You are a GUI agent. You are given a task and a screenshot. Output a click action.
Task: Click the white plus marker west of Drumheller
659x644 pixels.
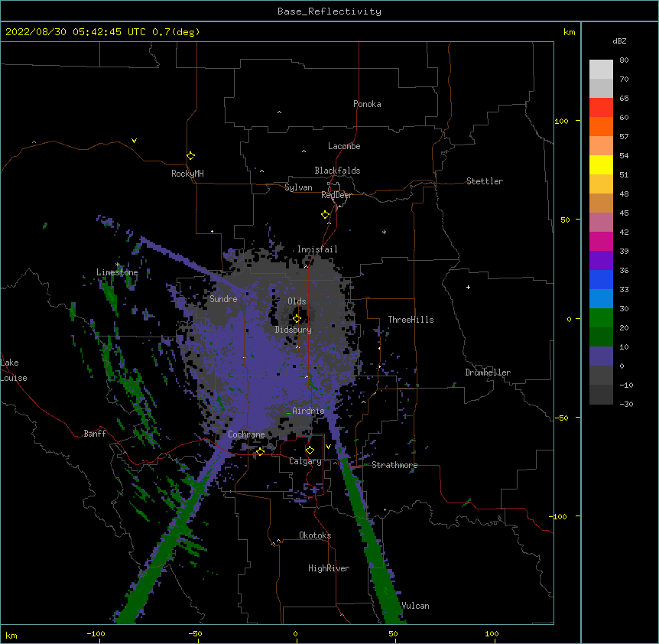tap(468, 287)
